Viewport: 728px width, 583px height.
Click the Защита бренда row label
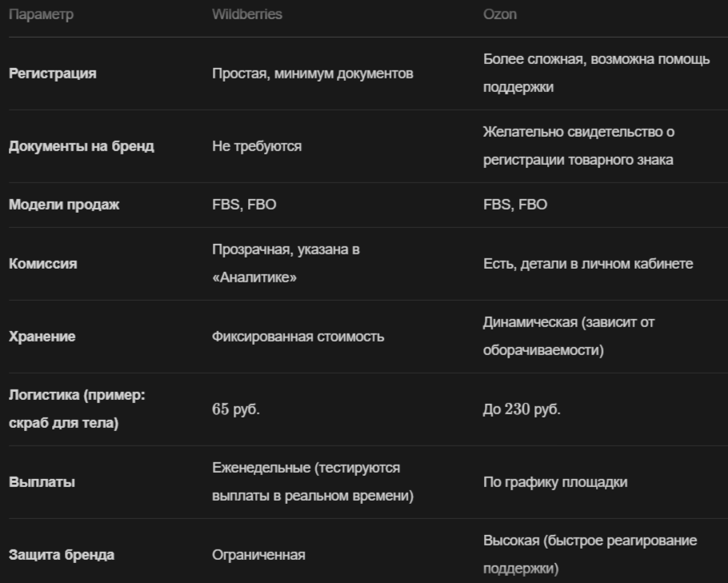(x=62, y=555)
